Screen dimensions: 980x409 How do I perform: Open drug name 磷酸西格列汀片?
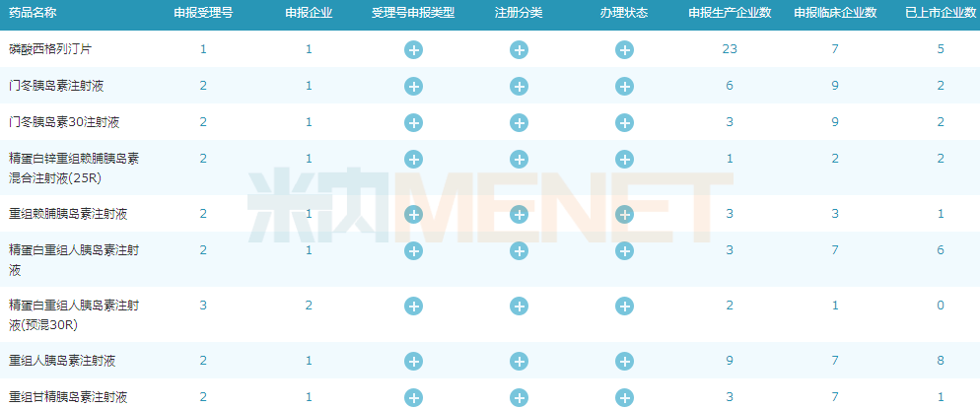coord(50,49)
